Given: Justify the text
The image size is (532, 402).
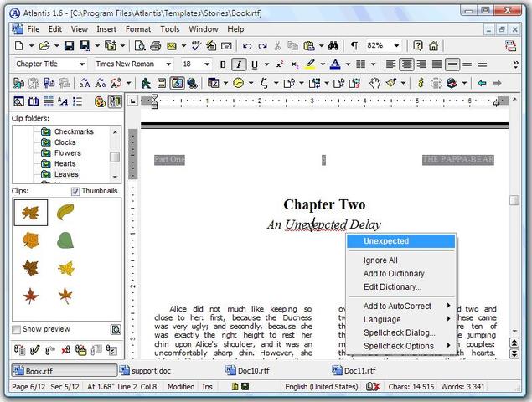Looking at the screenshot, I should tap(436, 64).
